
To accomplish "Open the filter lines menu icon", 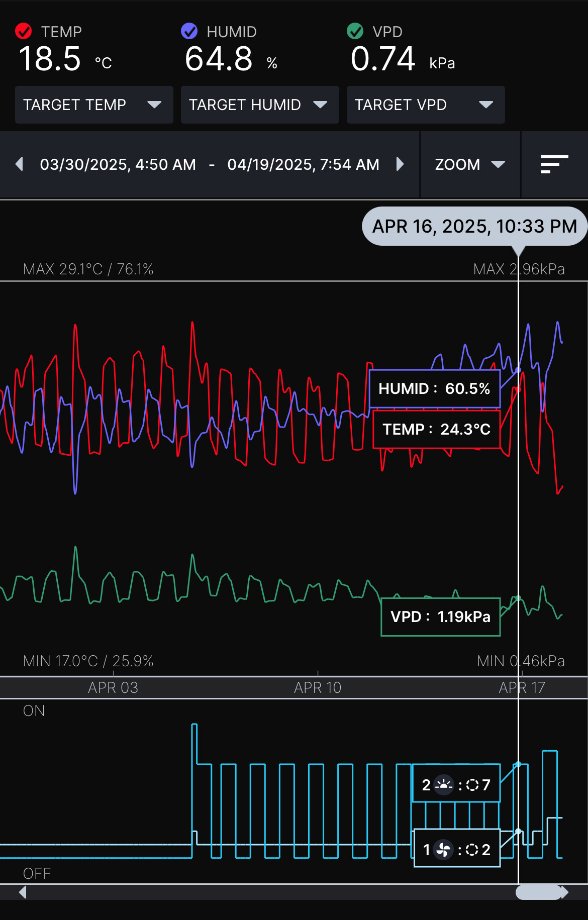I will (x=554, y=164).
